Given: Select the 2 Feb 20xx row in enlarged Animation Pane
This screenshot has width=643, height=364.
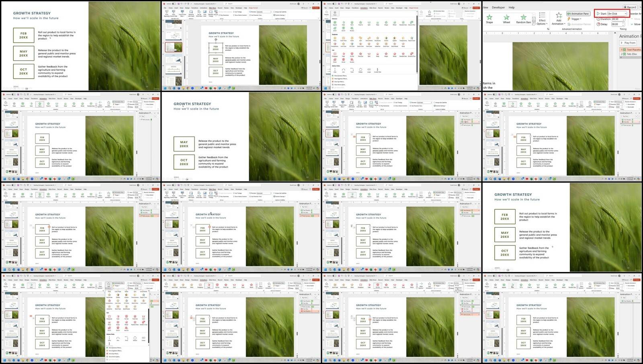Looking at the screenshot, I should [x=631, y=54].
